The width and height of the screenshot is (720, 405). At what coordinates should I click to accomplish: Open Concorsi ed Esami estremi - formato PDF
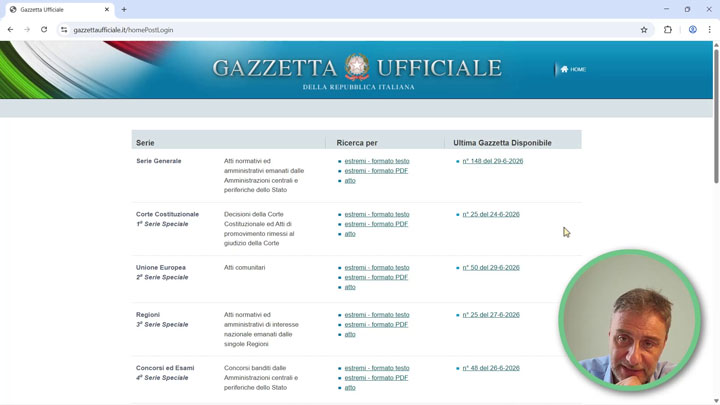point(376,377)
